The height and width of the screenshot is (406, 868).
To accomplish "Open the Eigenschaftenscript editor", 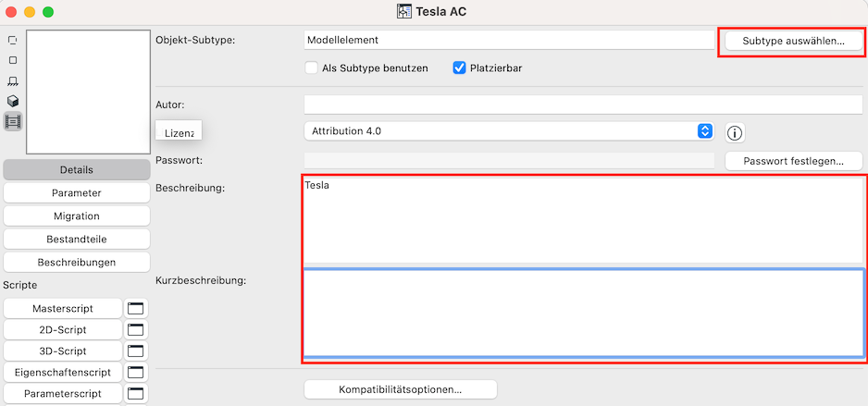I will pos(63,373).
